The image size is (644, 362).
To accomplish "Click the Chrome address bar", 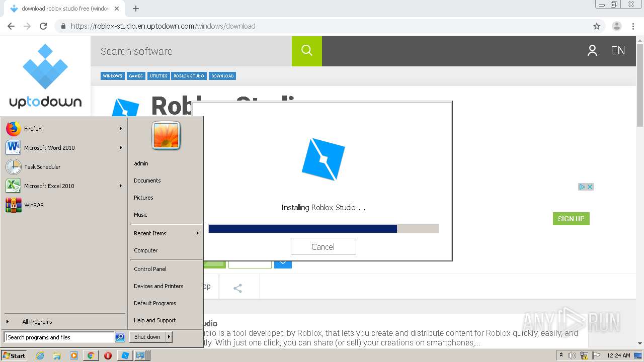I will tap(322, 26).
